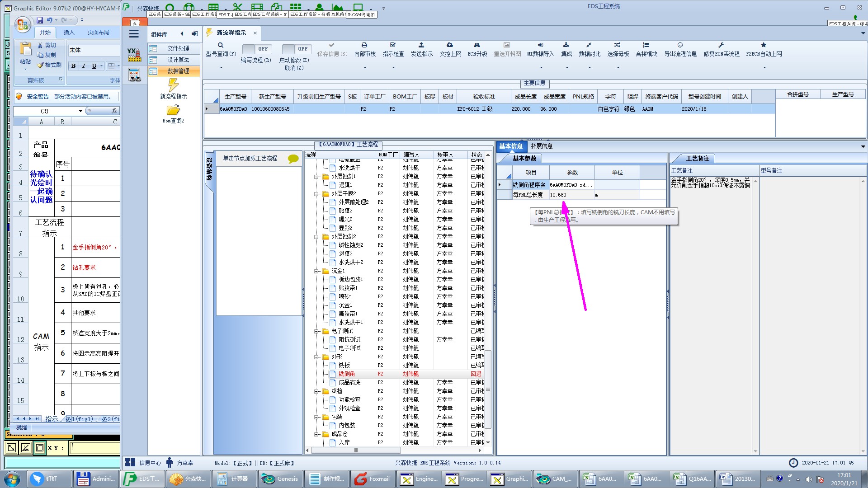Select the 铣倒角 process node

[x=347, y=374]
